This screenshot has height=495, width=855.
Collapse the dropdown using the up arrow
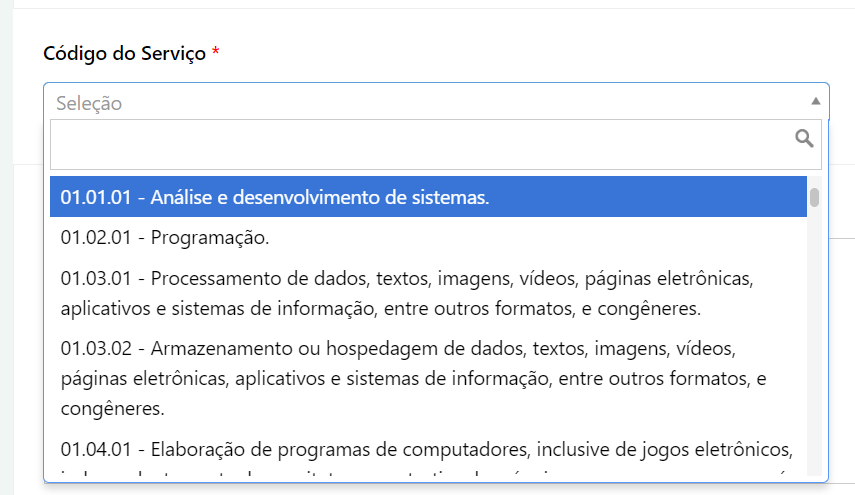815,101
